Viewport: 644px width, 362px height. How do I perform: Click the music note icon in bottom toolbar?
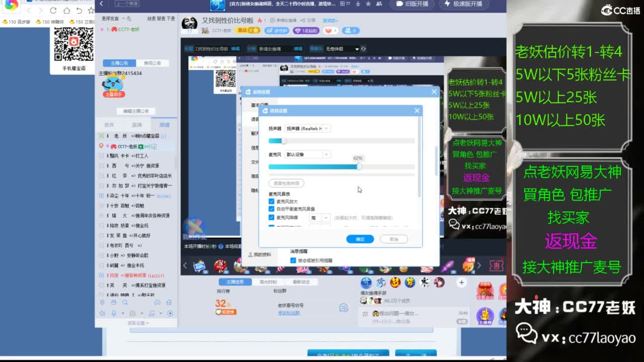click(x=151, y=313)
